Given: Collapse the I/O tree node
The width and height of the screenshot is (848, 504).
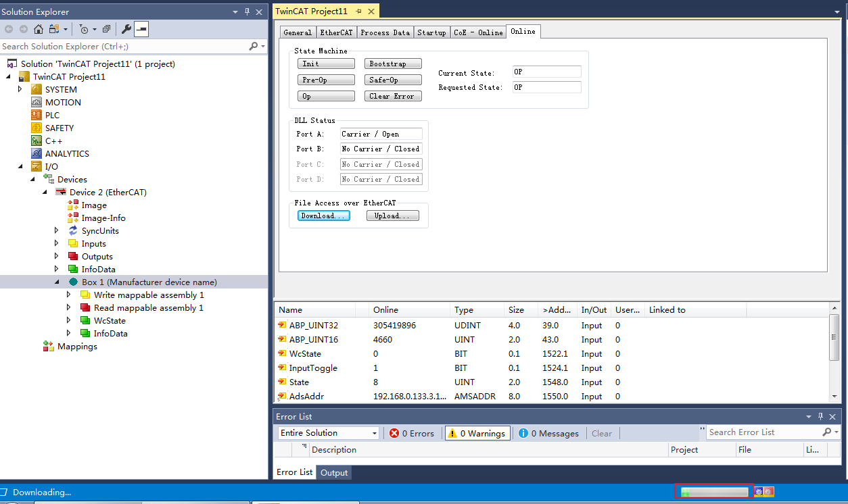Looking at the screenshot, I should (x=20, y=166).
